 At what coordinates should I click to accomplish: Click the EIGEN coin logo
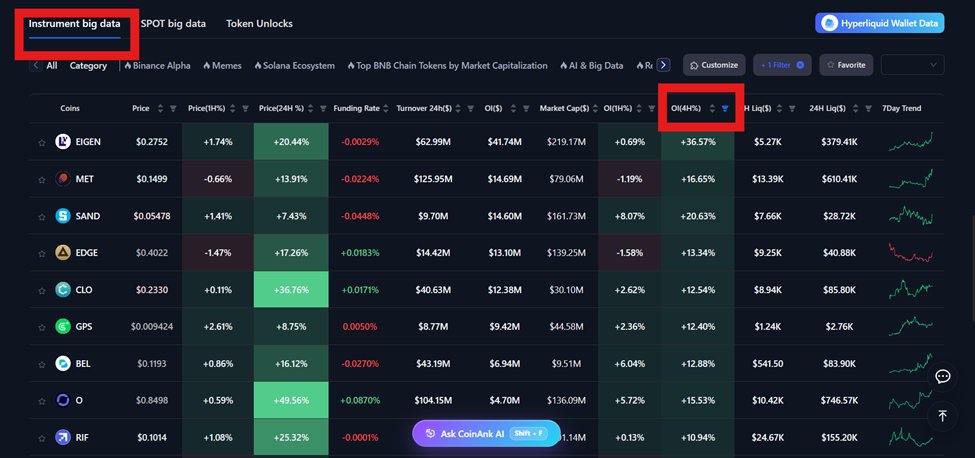(x=63, y=142)
